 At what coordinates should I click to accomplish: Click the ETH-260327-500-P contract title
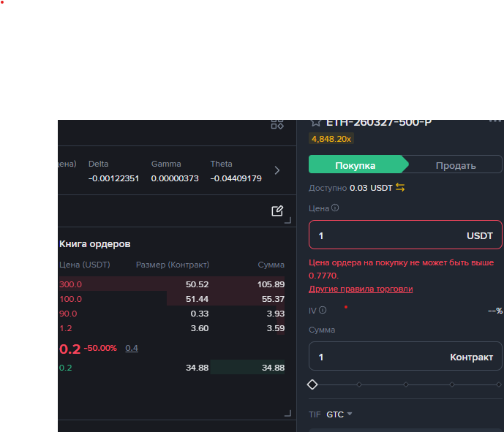coord(379,123)
